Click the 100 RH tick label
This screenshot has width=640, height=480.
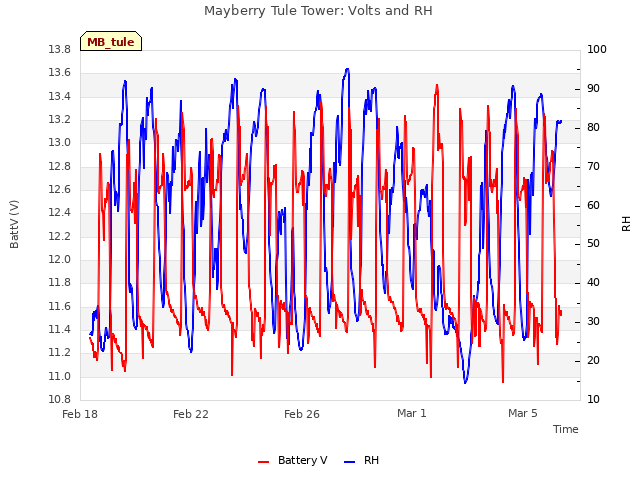pyautogui.click(x=597, y=49)
